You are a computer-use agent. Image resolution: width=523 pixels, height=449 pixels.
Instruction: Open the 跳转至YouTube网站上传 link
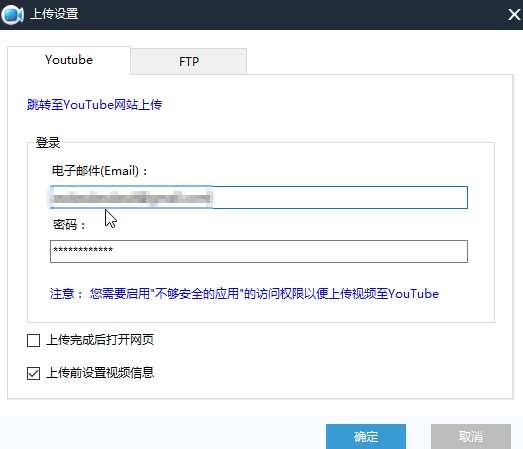[94, 105]
